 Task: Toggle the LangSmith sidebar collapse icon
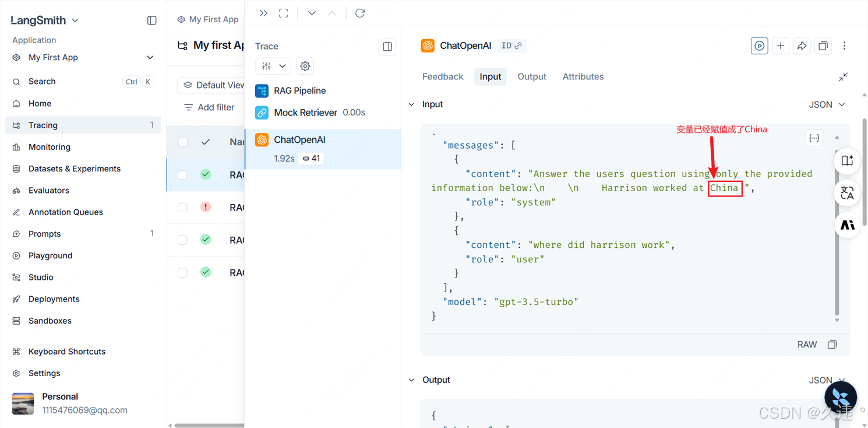(x=152, y=20)
